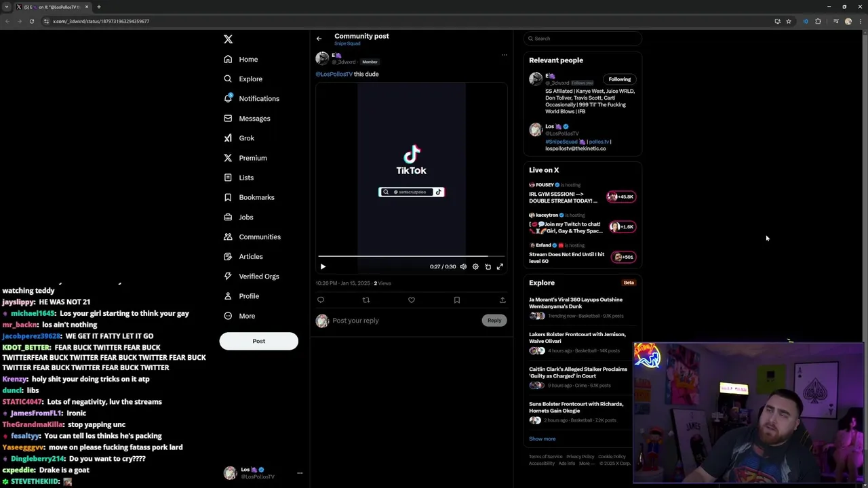Screen dimensions: 868x488
Task: Click the views count on post
Action: coord(382,283)
